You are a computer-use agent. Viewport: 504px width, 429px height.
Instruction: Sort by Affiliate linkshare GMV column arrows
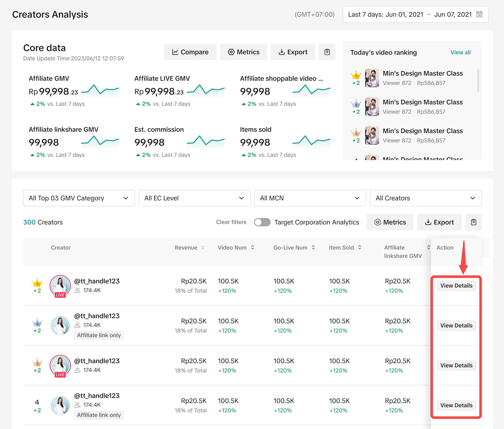click(x=428, y=247)
